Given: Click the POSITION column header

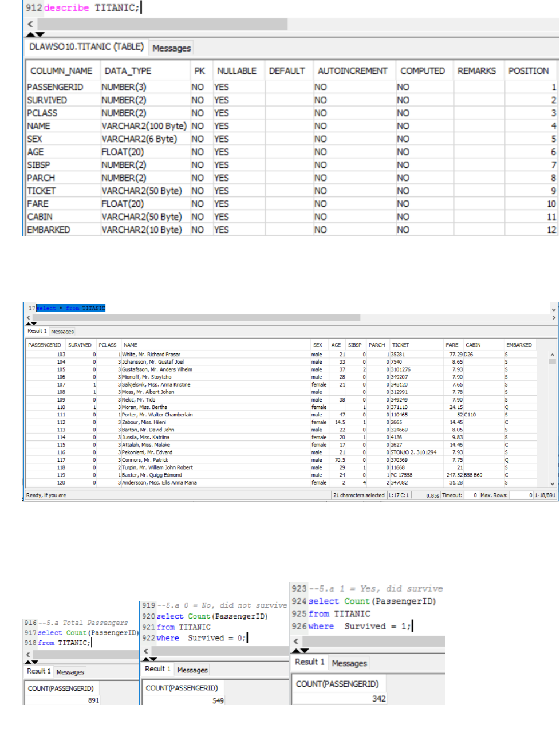Looking at the screenshot, I should 529,71.
